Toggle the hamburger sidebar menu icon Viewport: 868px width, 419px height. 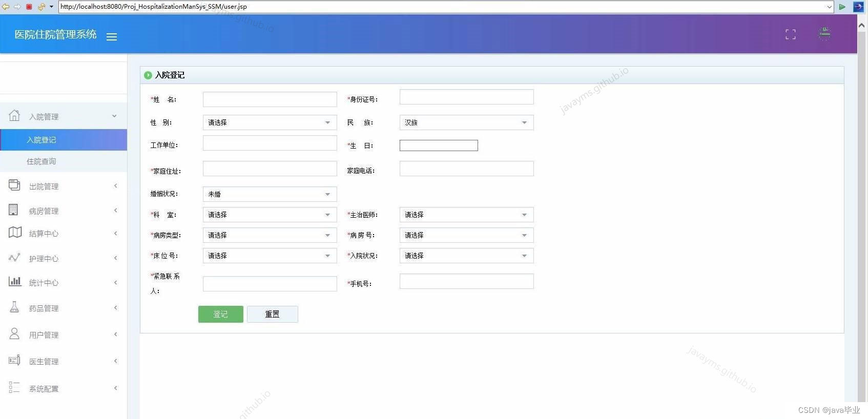112,36
